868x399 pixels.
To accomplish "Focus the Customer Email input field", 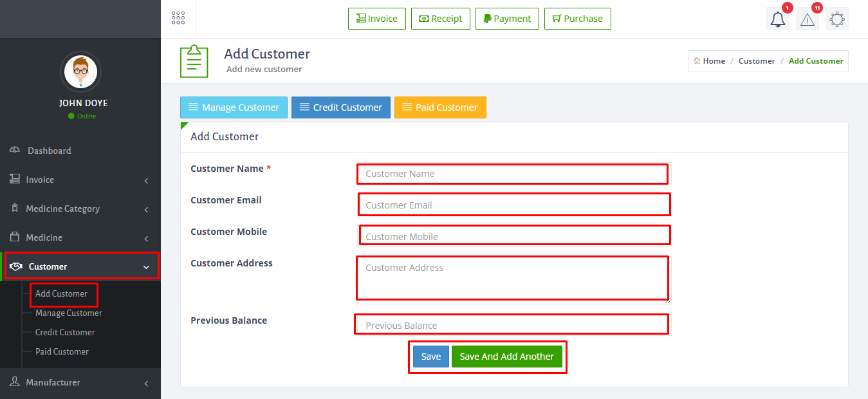I will [514, 205].
